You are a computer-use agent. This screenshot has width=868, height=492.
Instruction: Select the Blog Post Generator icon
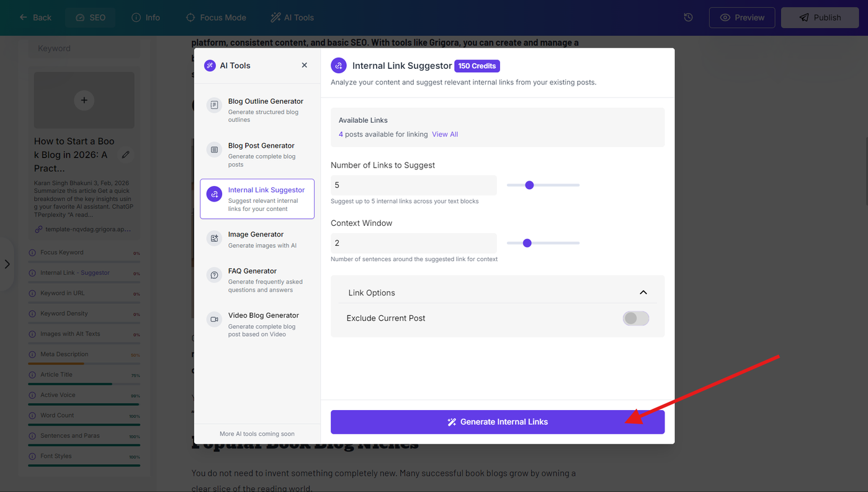[x=214, y=150]
